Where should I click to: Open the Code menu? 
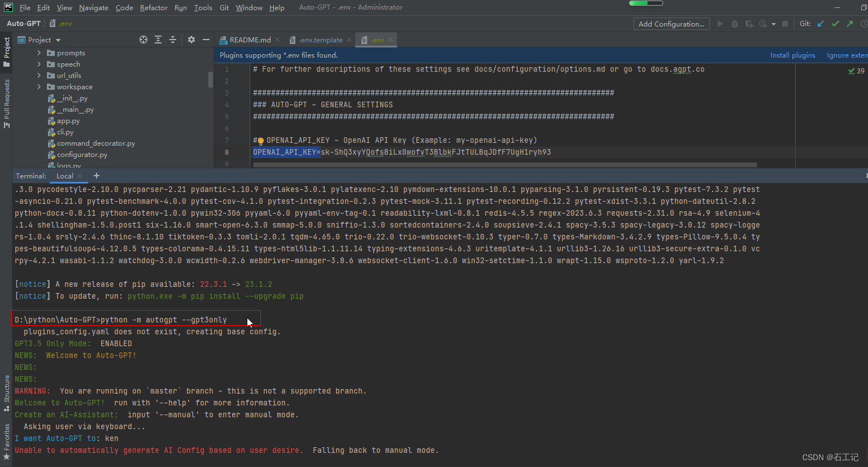[124, 7]
